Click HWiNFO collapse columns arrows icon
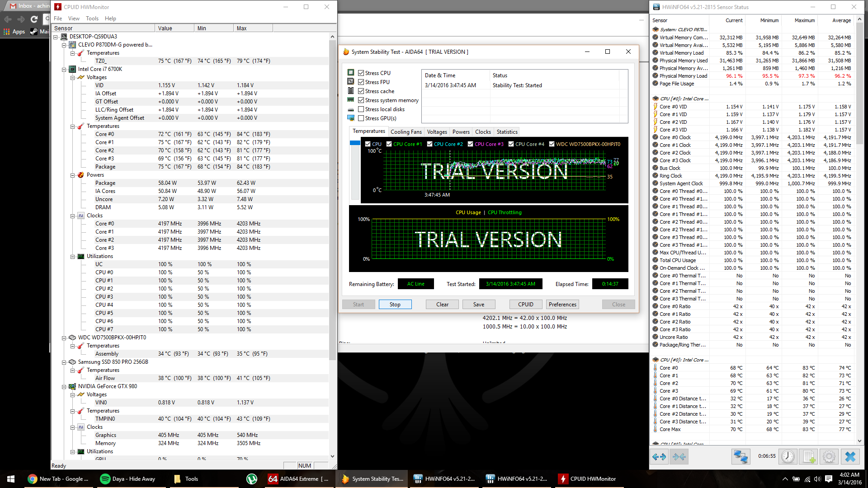868x488 pixels. (679, 457)
